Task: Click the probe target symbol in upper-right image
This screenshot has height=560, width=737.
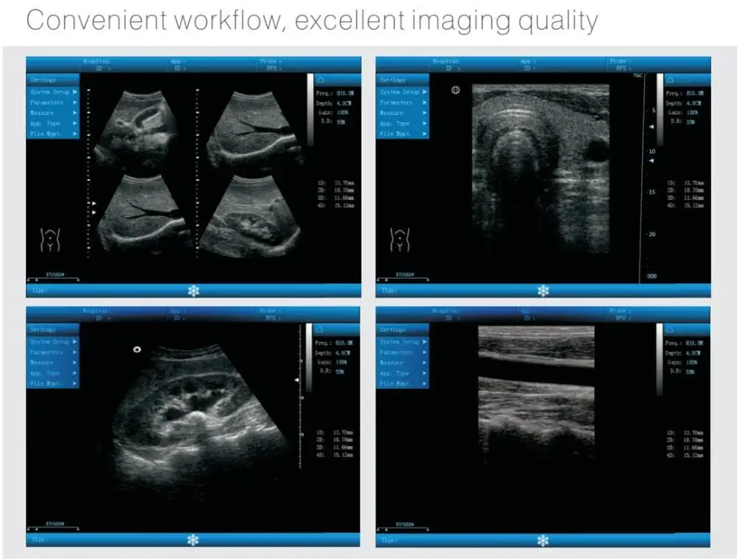Action: coord(455,90)
